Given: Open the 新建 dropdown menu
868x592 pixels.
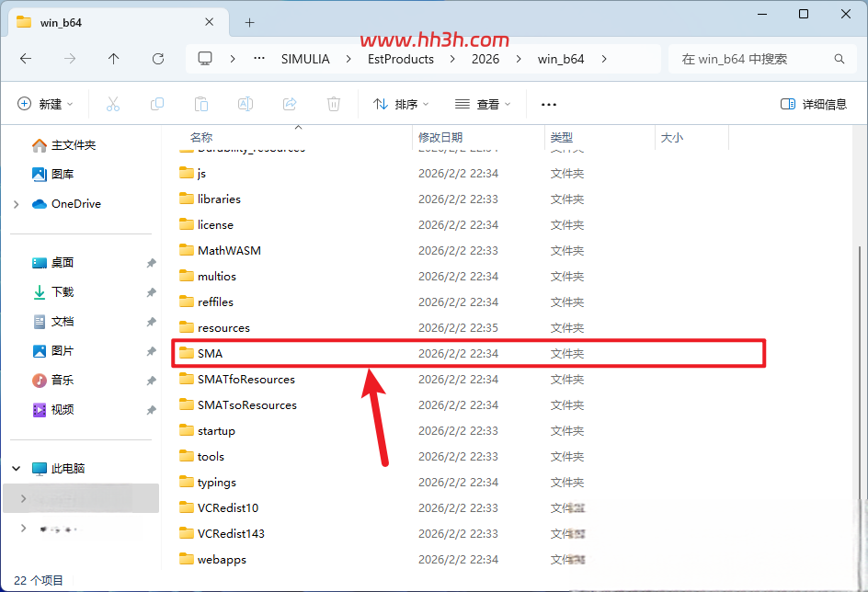Looking at the screenshot, I should click(45, 104).
